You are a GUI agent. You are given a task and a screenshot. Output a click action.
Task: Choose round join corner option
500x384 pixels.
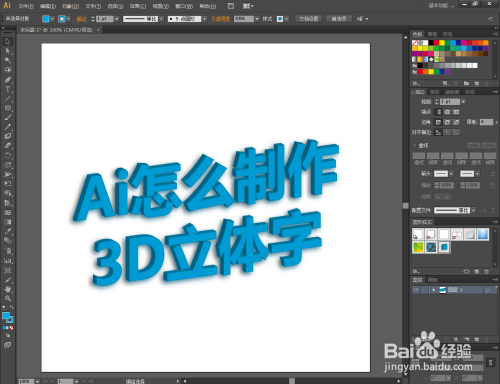[x=447, y=122]
